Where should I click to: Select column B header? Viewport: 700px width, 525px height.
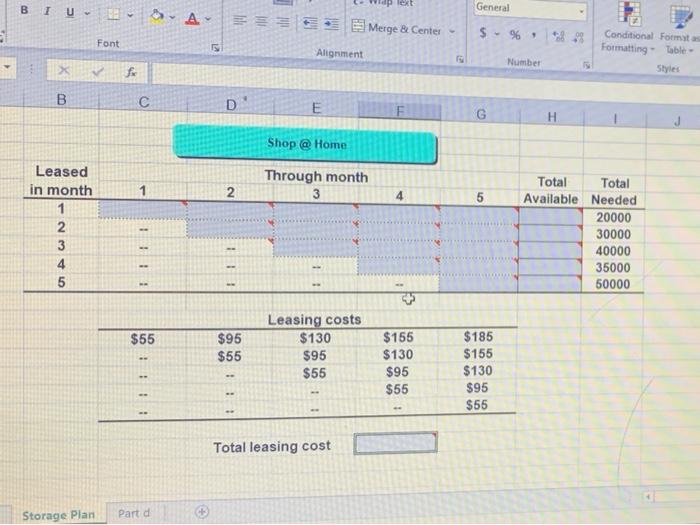[61, 99]
